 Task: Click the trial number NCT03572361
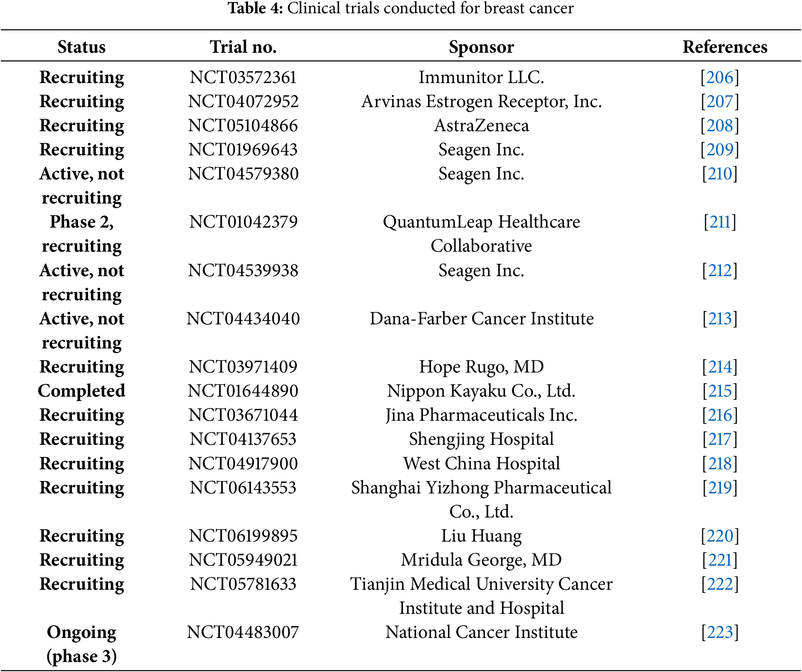click(x=243, y=78)
